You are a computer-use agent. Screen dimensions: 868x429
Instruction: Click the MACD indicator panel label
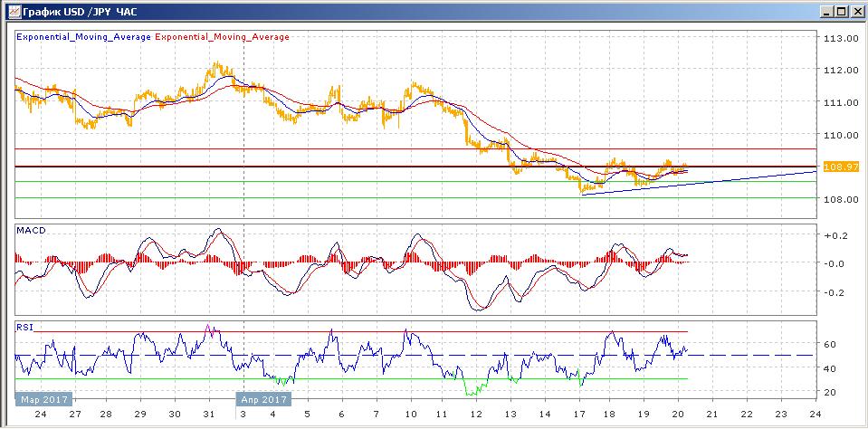(x=31, y=231)
